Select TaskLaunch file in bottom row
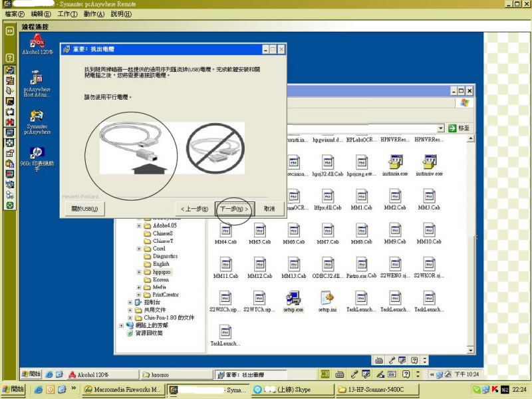The image size is (532, 399). click(225, 336)
